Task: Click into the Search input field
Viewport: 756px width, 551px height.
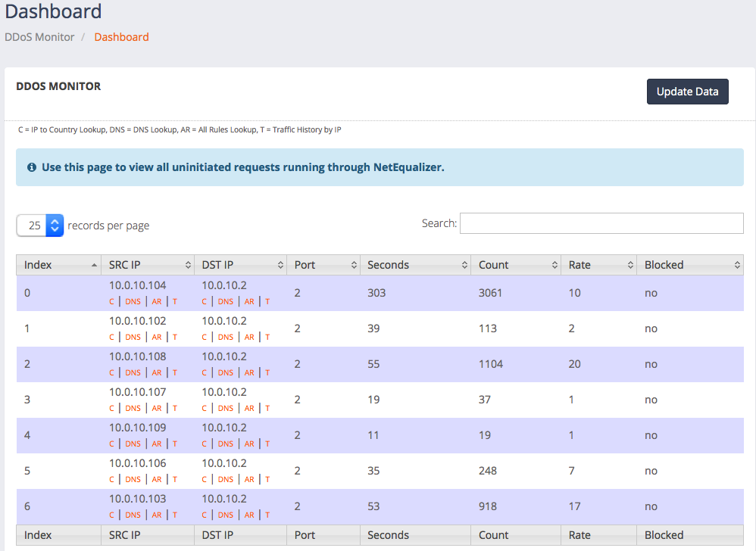Action: click(x=601, y=223)
